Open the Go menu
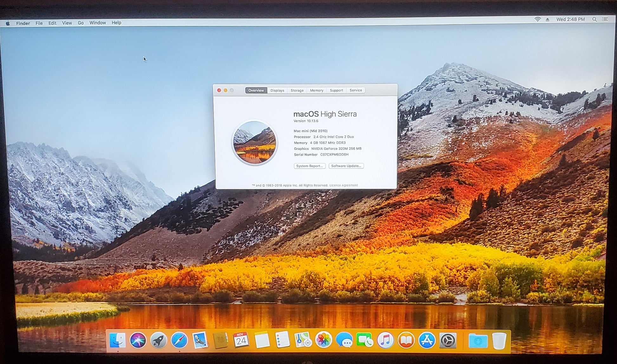Image resolution: width=617 pixels, height=364 pixels. click(81, 23)
